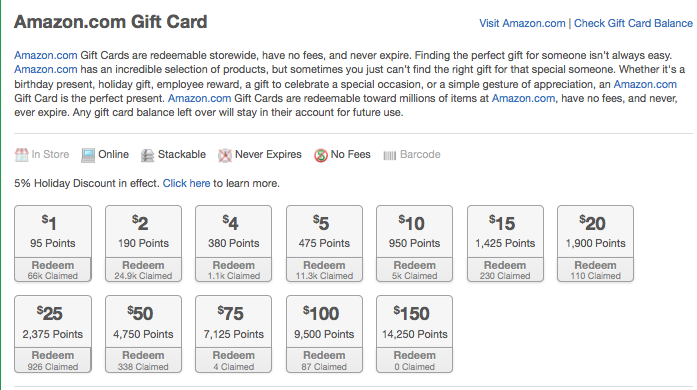Click the Barcode icon

coord(389,155)
